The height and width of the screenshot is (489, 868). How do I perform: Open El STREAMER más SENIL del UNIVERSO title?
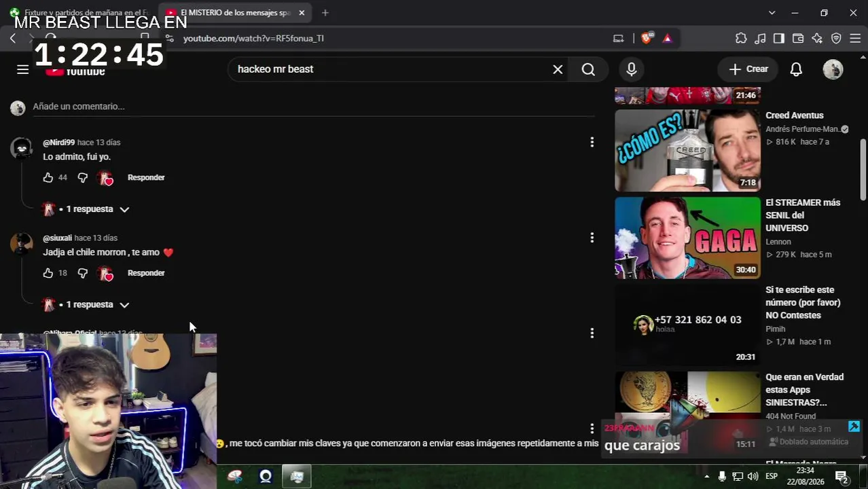point(803,215)
